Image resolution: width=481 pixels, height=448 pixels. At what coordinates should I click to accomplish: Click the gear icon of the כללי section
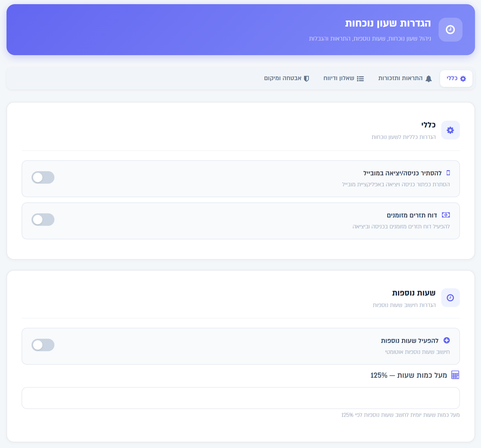click(x=450, y=130)
